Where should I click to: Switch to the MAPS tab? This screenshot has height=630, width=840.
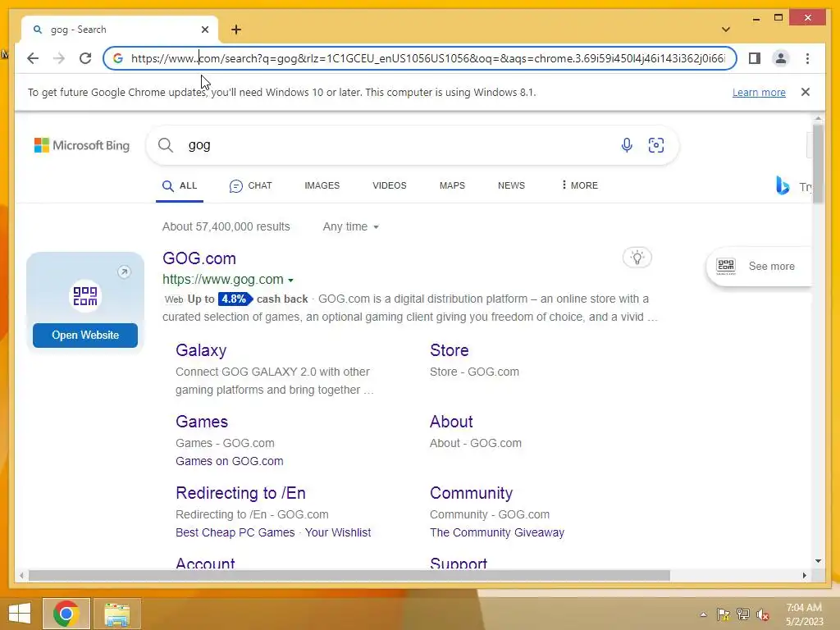tap(452, 185)
